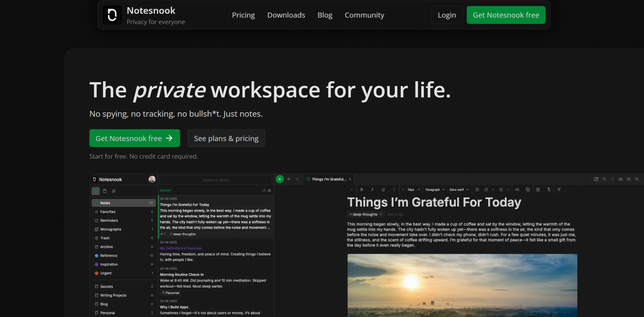Toggle the compact list view icon
Screen dimensions: 644x317
click(269, 191)
